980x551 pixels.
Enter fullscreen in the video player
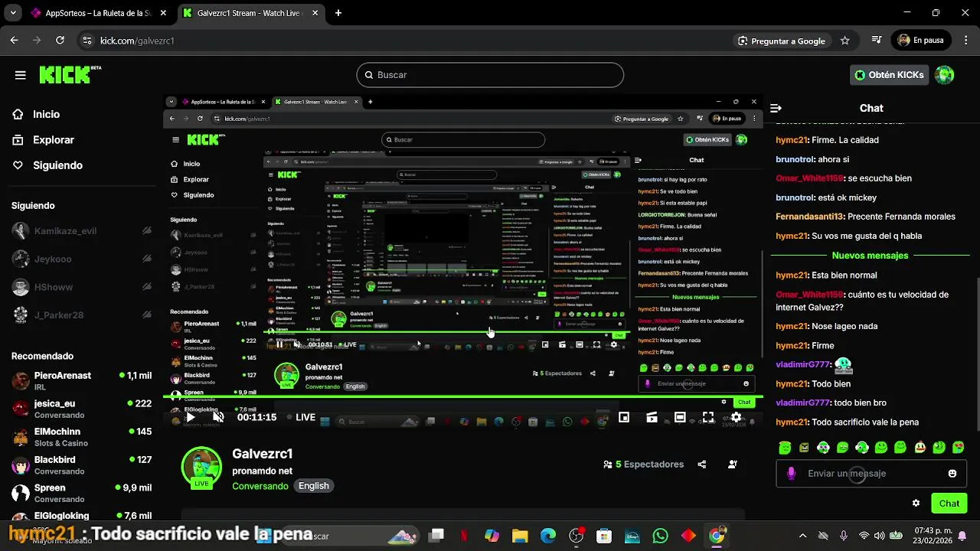708,417
